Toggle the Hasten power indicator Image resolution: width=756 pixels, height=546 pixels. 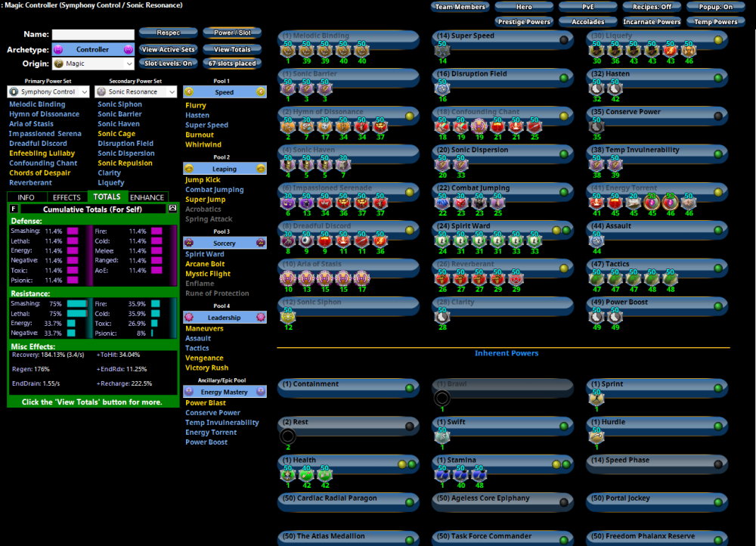(718, 78)
